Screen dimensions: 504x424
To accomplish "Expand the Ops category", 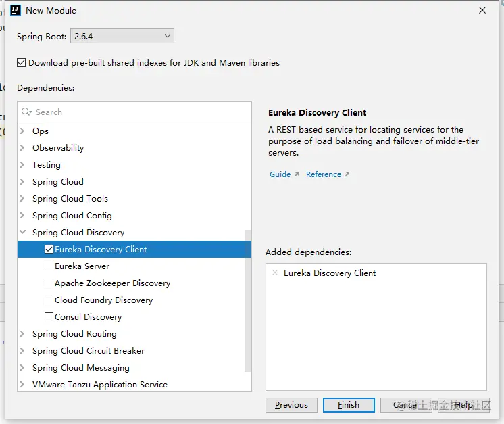I will pyautogui.click(x=22, y=131).
